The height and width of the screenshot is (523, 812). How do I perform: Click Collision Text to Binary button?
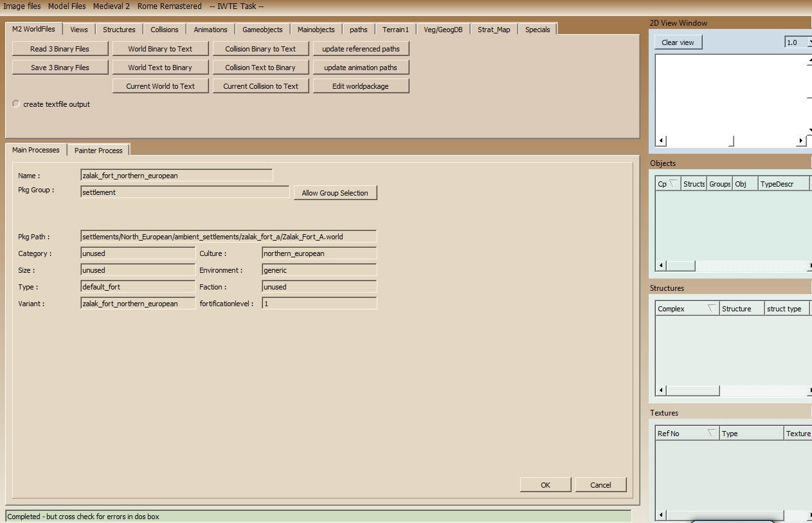tap(260, 68)
